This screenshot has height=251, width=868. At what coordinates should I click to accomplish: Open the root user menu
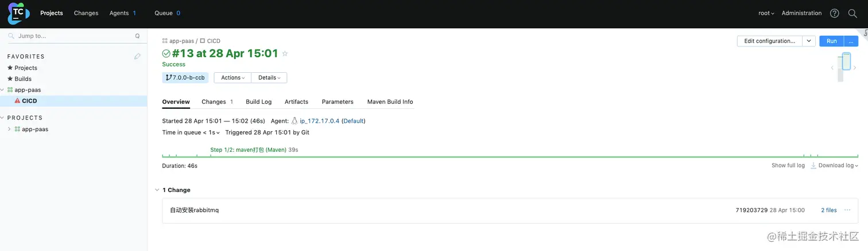(766, 13)
